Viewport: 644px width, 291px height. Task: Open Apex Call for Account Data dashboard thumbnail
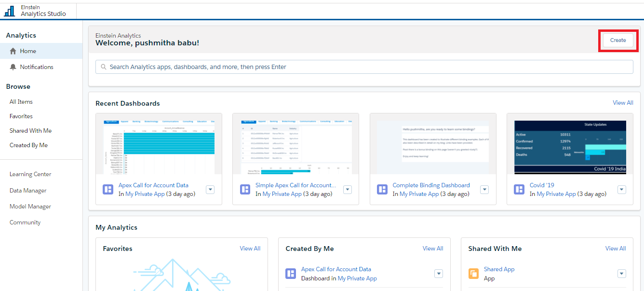pos(159,147)
